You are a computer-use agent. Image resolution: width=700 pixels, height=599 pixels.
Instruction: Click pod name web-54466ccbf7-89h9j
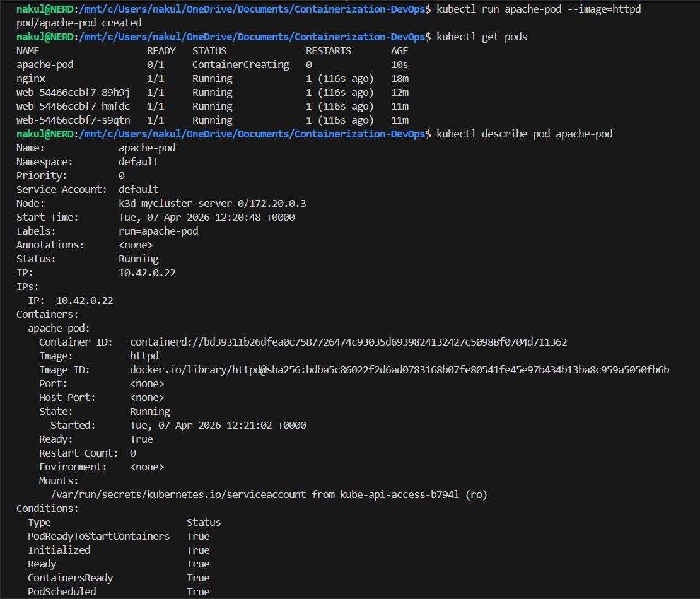point(73,93)
